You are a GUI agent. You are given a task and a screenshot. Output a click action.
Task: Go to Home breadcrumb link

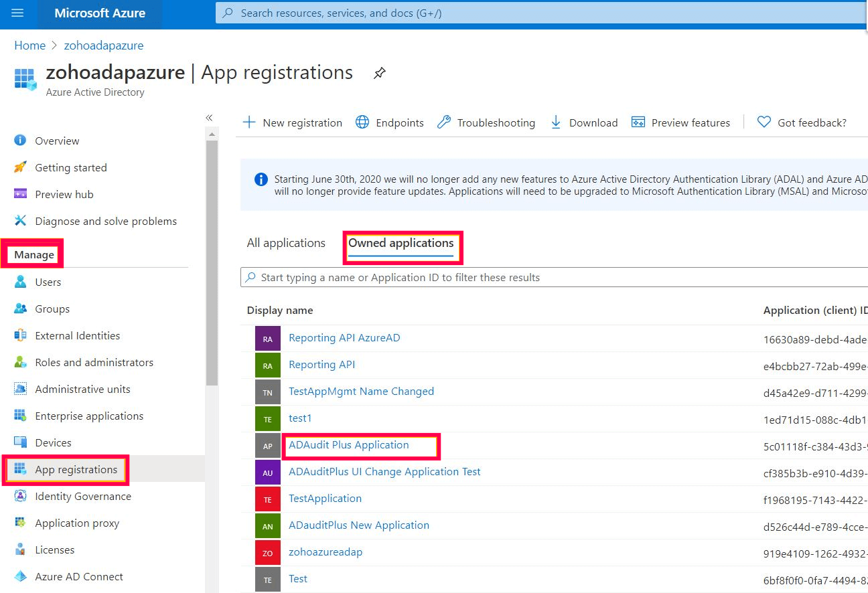pos(30,46)
